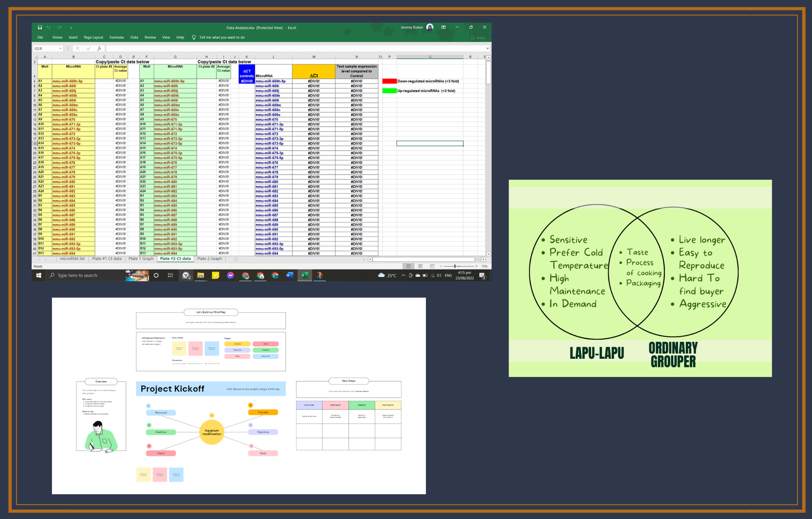This screenshot has height=519, width=812.
Task: Show hidden system tray icons chevron
Action: click(403, 276)
